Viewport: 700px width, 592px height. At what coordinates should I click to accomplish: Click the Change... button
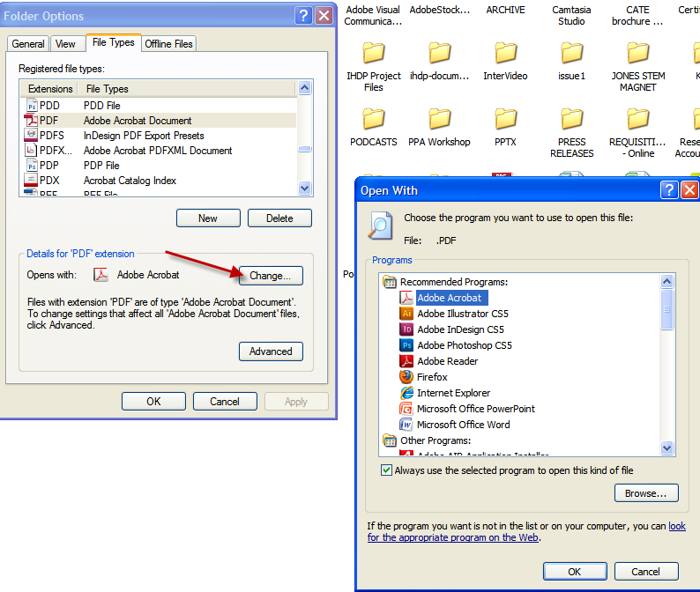(271, 276)
